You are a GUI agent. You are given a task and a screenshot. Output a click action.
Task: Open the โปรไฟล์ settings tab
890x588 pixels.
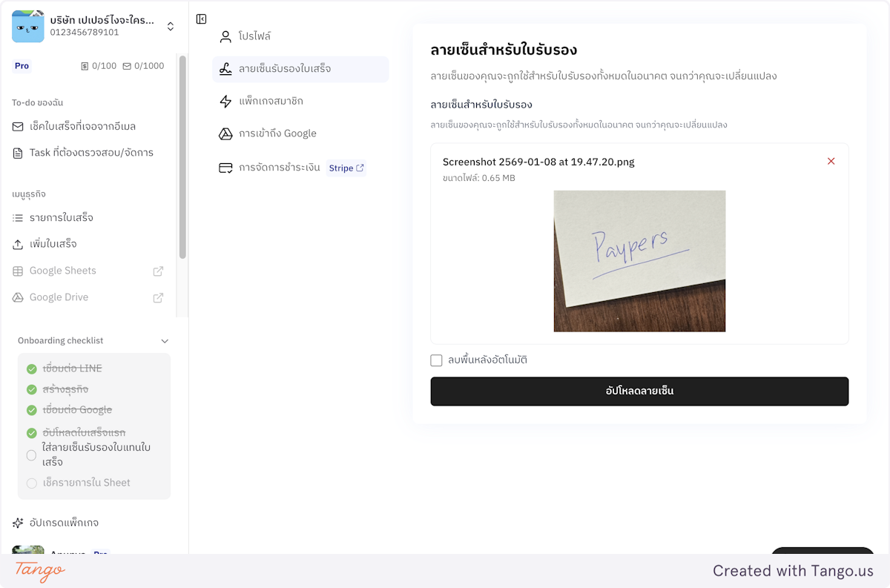[x=300, y=36]
